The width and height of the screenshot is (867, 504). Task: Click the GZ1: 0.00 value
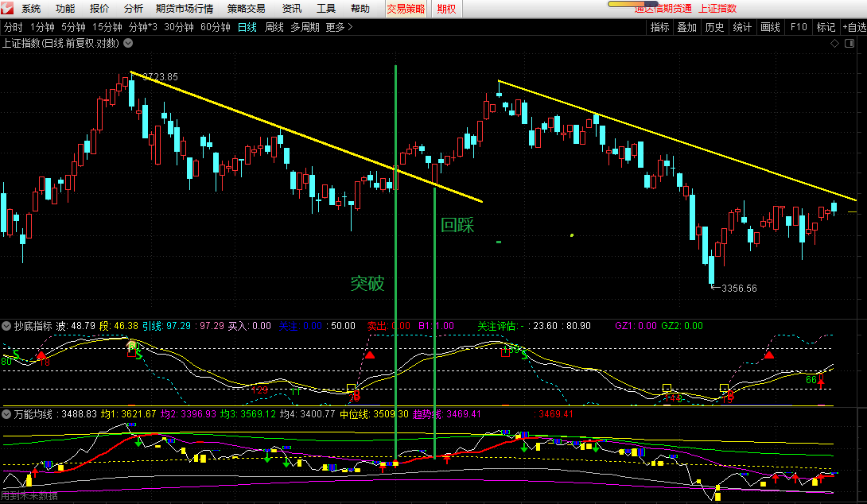(636, 326)
